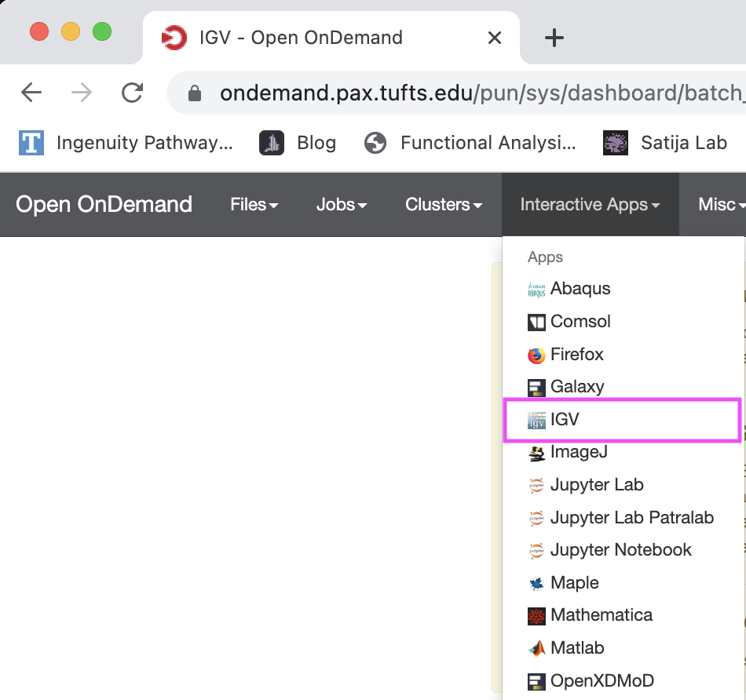Go to Open OnDemand home link
746x700 pixels.
(x=104, y=205)
